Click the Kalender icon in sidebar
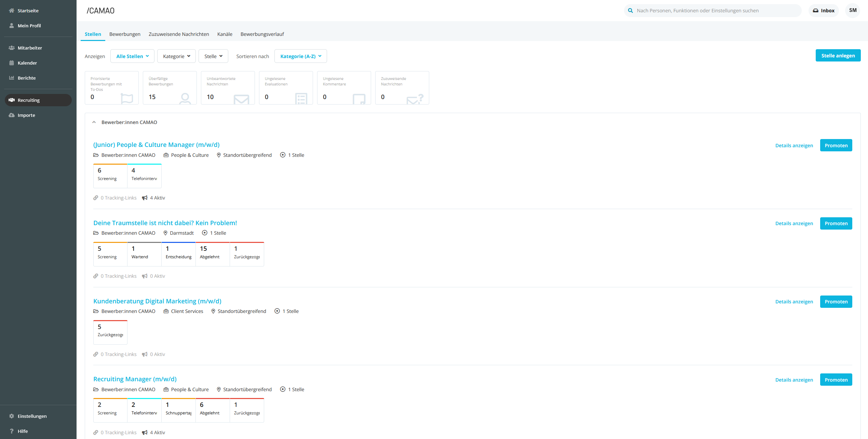The height and width of the screenshot is (439, 868). pyautogui.click(x=12, y=63)
